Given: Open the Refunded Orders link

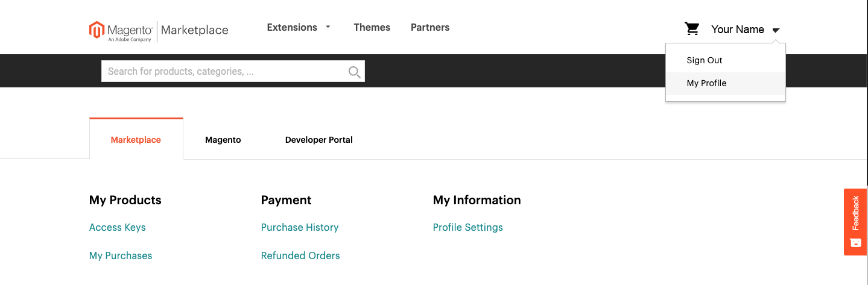Looking at the screenshot, I should pos(300,255).
